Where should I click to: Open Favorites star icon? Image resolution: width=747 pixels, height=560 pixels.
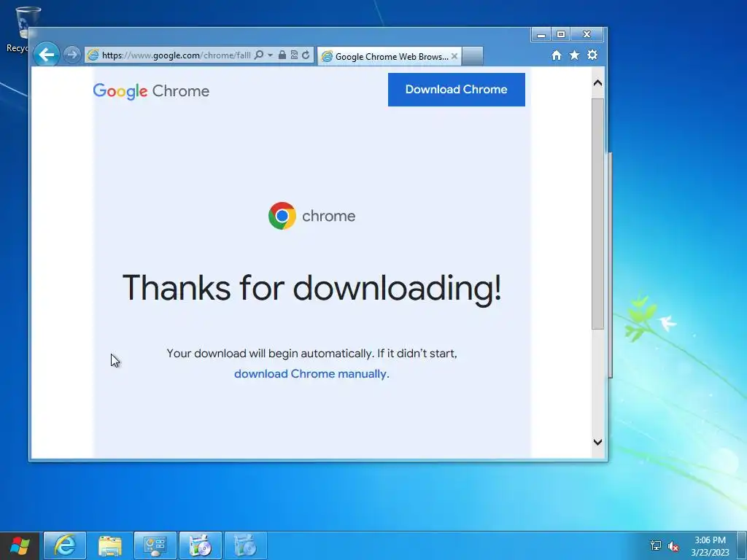click(575, 55)
